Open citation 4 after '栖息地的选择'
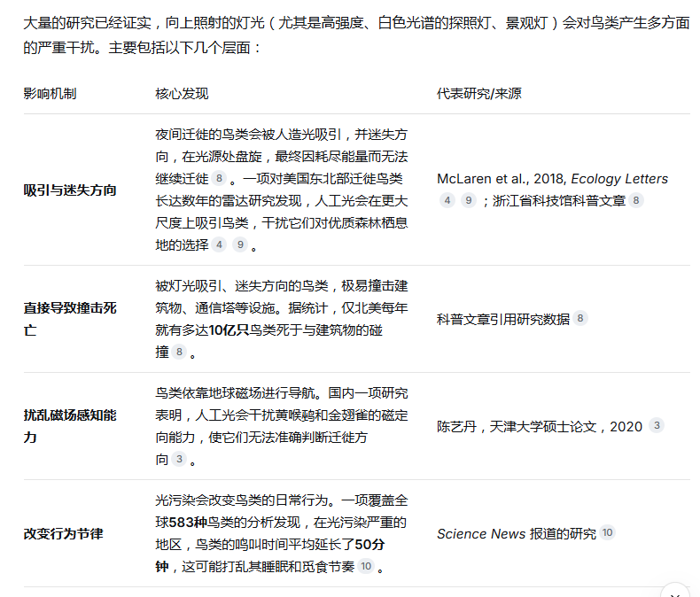Viewport: 700px width, 597px height. [x=219, y=244]
